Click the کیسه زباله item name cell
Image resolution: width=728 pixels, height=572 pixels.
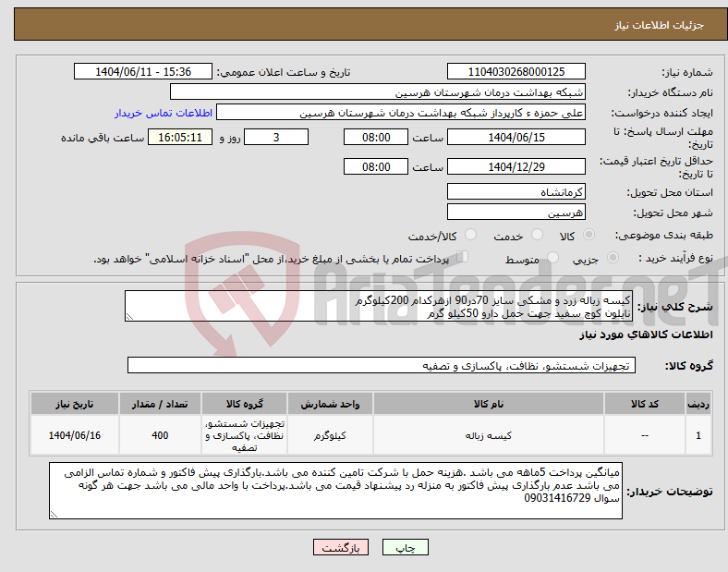(489, 435)
